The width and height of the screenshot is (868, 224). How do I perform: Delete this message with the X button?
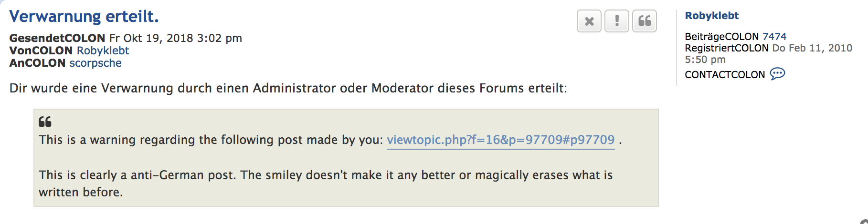[589, 21]
